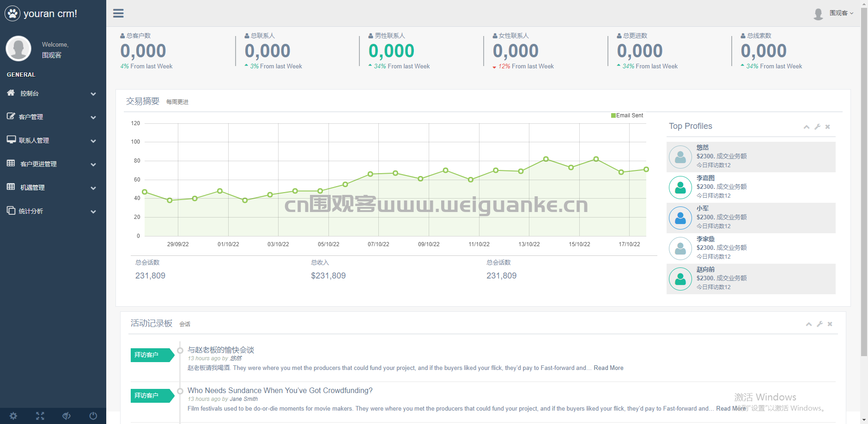The width and height of the screenshot is (868, 424).
Task: Expand the 控制台 menu chevron
Action: 93,94
